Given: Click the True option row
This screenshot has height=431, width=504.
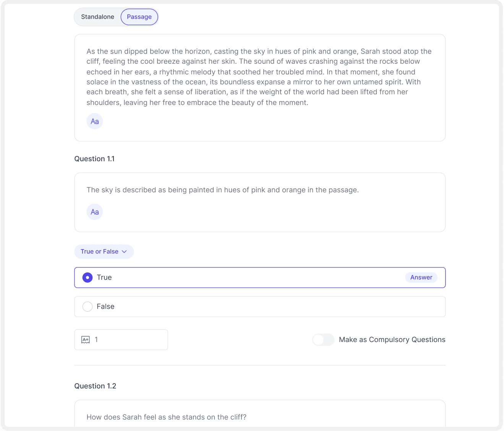Looking at the screenshot, I should click(x=248, y=277).
